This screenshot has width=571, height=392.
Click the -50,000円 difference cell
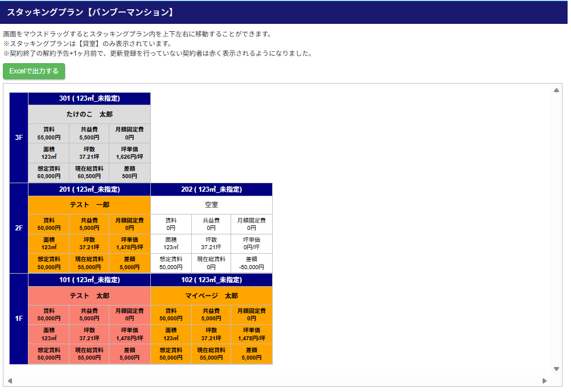point(251,263)
